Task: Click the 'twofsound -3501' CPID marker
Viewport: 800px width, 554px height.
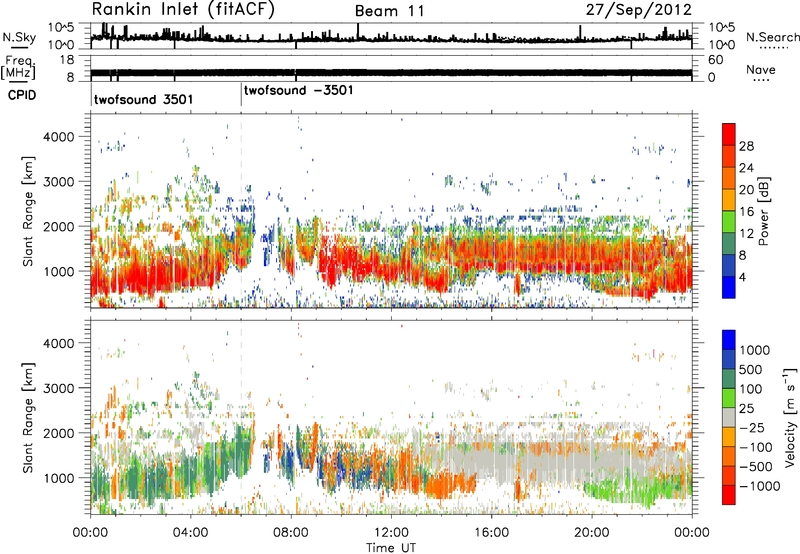Action: coord(298,91)
